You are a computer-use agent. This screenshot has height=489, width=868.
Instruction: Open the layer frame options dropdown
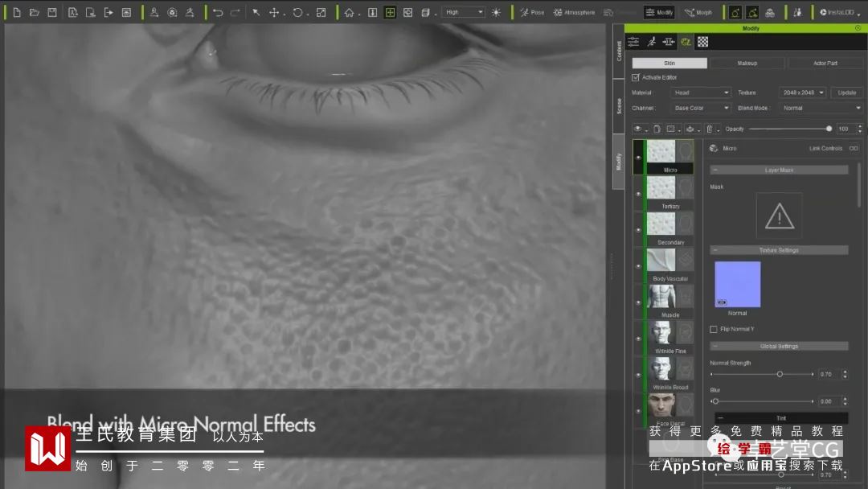pyautogui.click(x=674, y=129)
